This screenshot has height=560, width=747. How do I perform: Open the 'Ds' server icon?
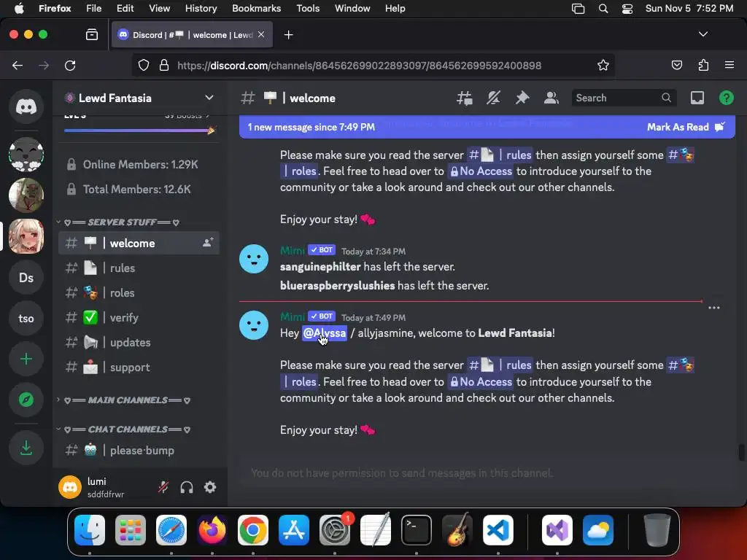(x=26, y=277)
